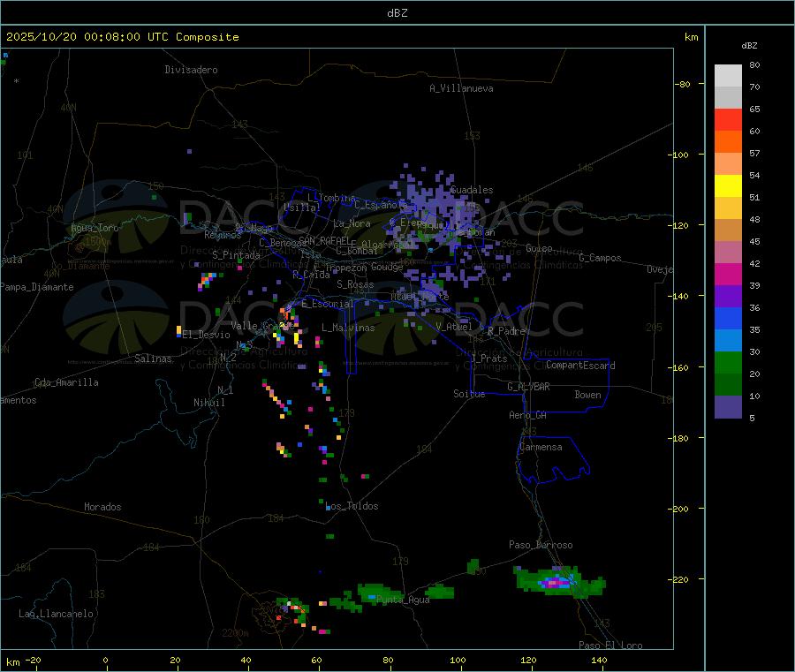The width and height of the screenshot is (795, 672).
Task: Click the V_Atuel location label
Action: click(x=454, y=327)
